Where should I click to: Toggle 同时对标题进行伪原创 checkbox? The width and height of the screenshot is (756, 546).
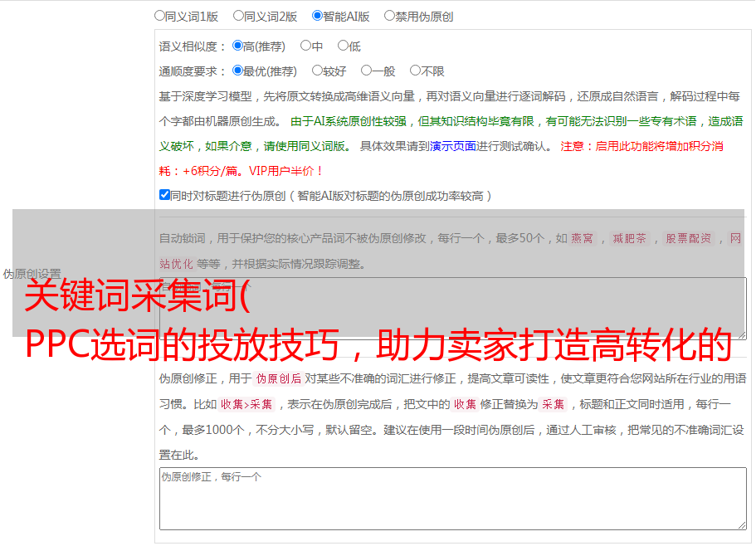tap(164, 195)
